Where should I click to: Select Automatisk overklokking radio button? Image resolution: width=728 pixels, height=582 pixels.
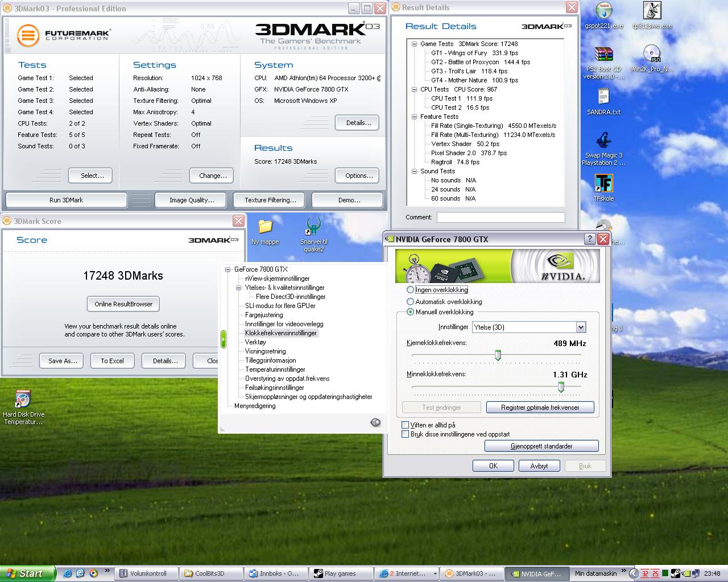click(410, 302)
